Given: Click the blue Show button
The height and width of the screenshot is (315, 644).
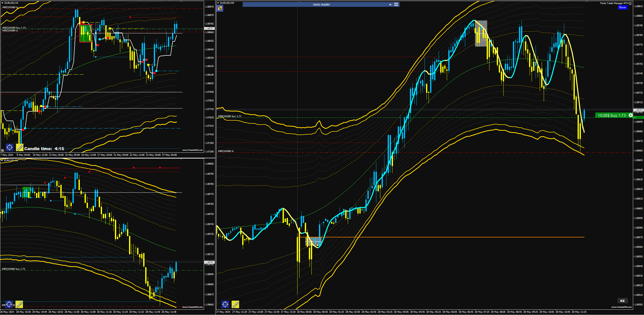Looking at the screenshot, I should click(x=622, y=7).
